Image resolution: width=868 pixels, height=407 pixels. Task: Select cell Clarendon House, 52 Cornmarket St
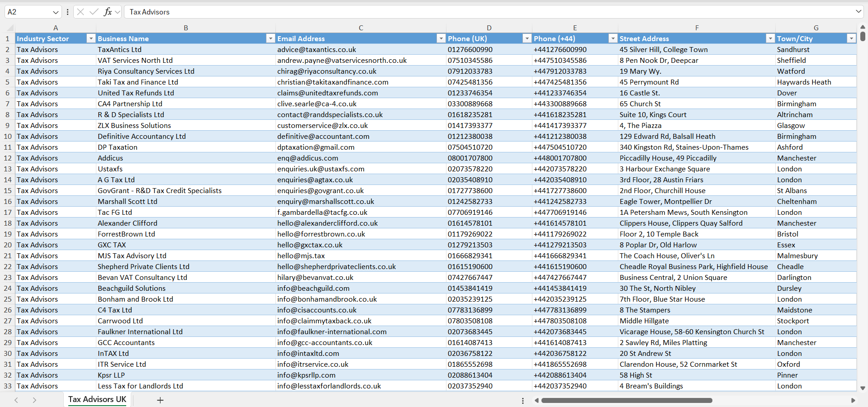point(697,364)
